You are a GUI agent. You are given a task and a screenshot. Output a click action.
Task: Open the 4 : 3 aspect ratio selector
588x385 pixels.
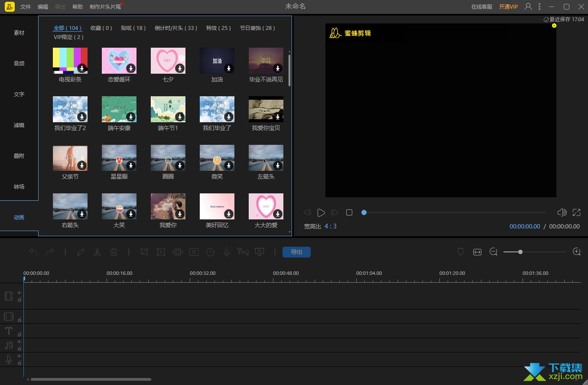(x=331, y=226)
